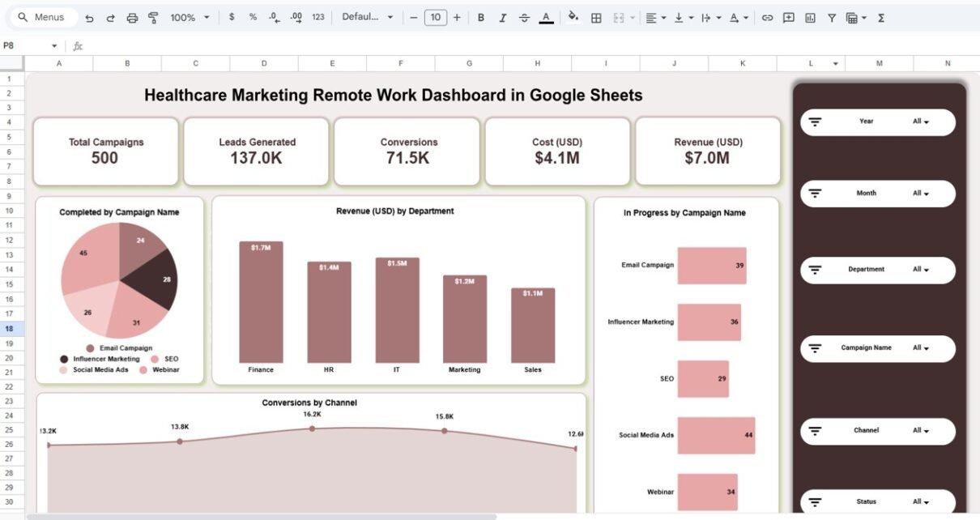Click the Insert link icon
Viewport: 980px width, 520px height.
[x=767, y=18]
